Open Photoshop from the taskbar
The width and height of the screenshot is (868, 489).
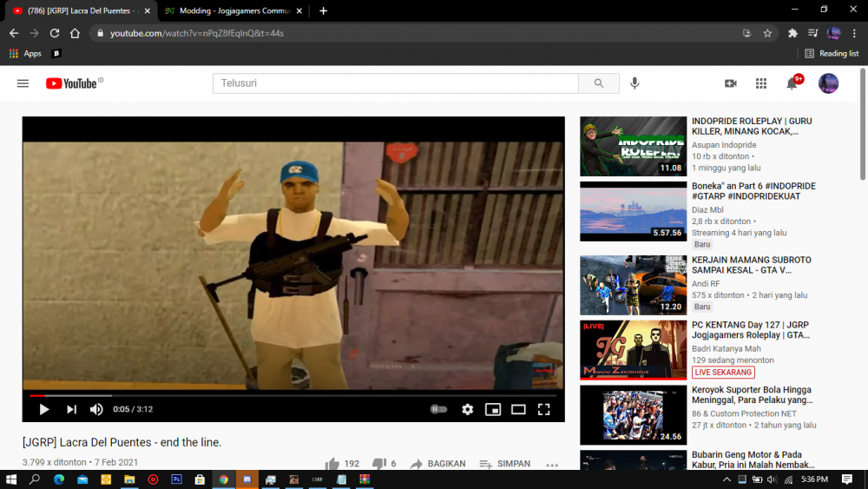click(176, 479)
